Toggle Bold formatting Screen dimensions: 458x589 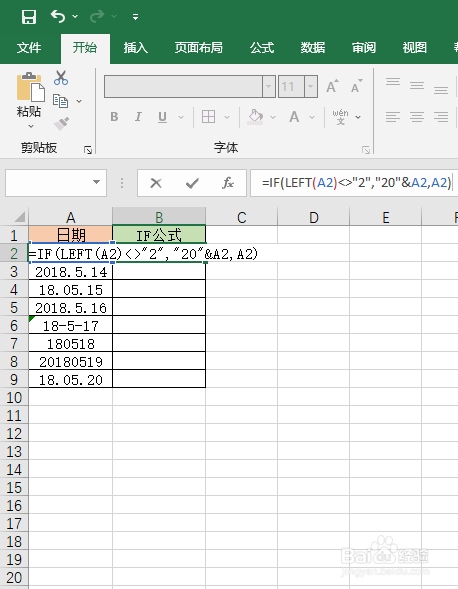coord(114,117)
